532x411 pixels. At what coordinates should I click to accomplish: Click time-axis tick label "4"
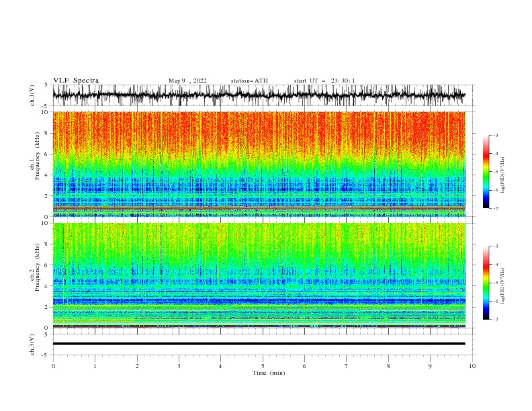pos(220,366)
